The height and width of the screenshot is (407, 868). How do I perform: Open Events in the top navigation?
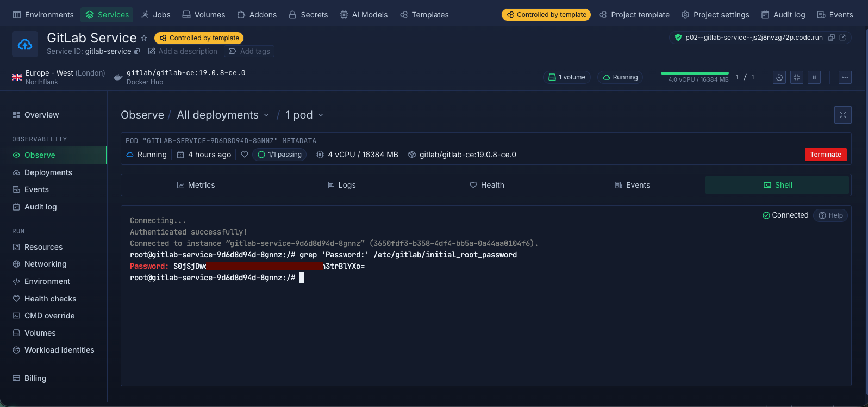pos(835,15)
